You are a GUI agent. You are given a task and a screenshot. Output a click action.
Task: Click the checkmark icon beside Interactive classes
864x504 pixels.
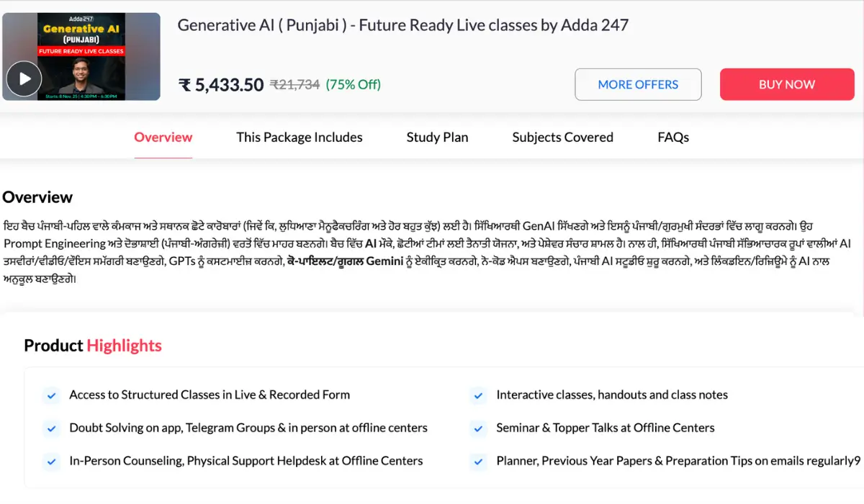tap(478, 395)
